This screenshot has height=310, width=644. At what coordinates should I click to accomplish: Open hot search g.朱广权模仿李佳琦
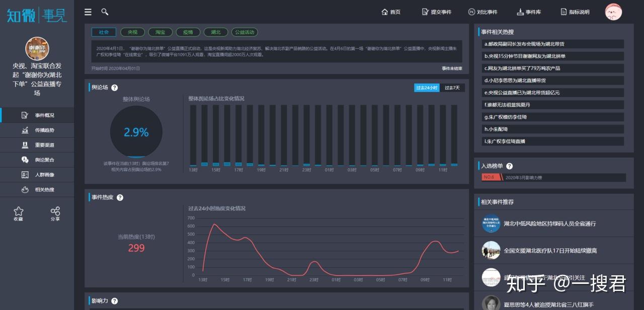click(x=553, y=117)
